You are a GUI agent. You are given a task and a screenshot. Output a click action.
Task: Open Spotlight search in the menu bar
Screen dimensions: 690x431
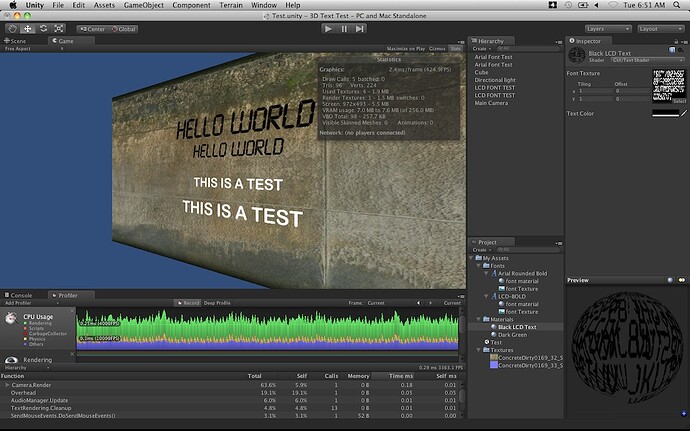677,5
